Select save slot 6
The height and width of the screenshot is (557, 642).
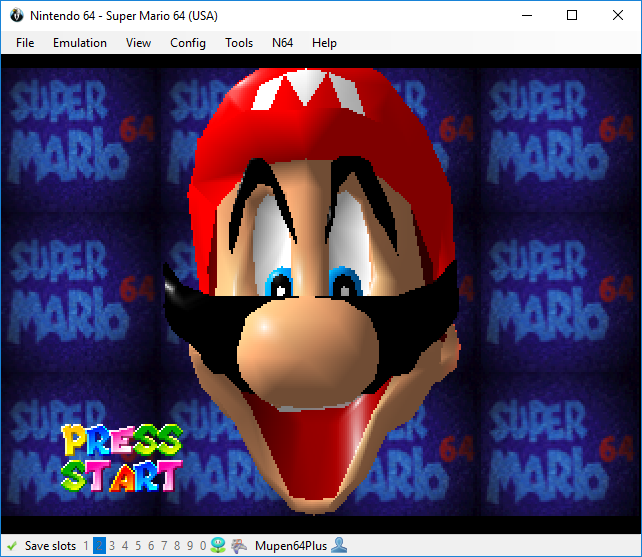(x=151, y=546)
